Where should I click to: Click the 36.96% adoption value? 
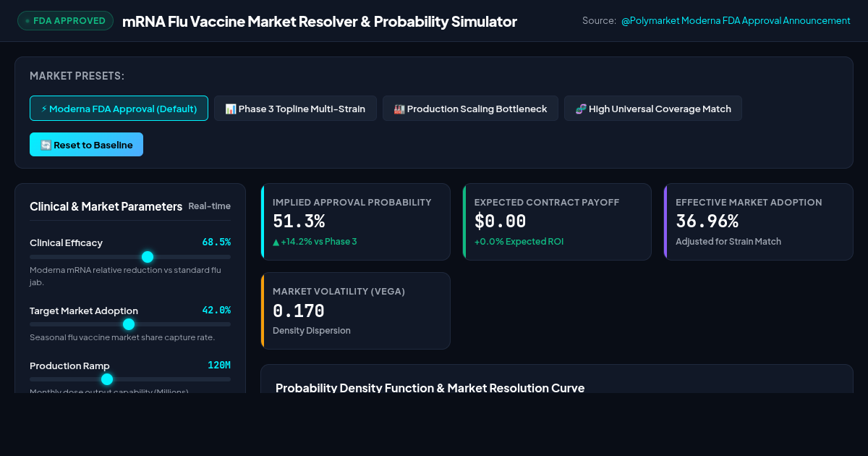point(707,221)
